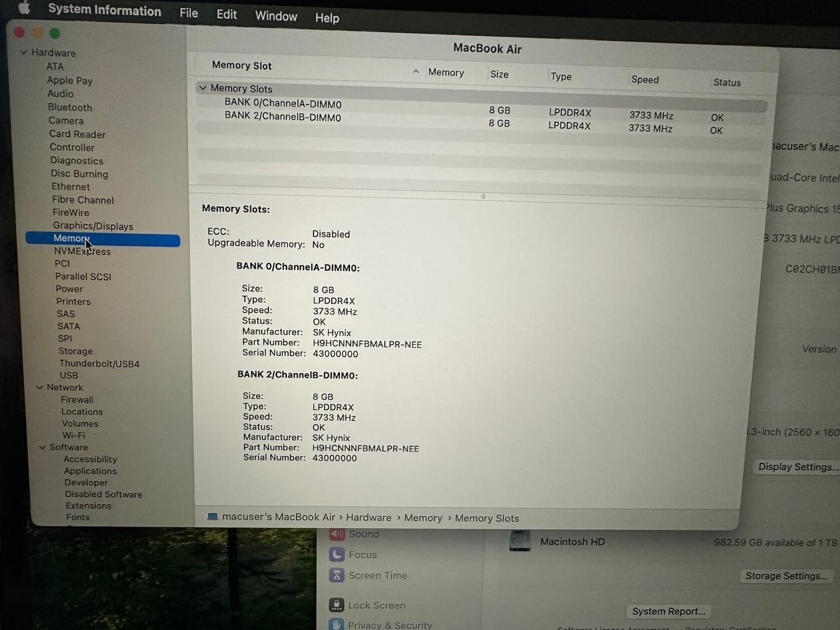Open the Apple menu

tap(23, 8)
